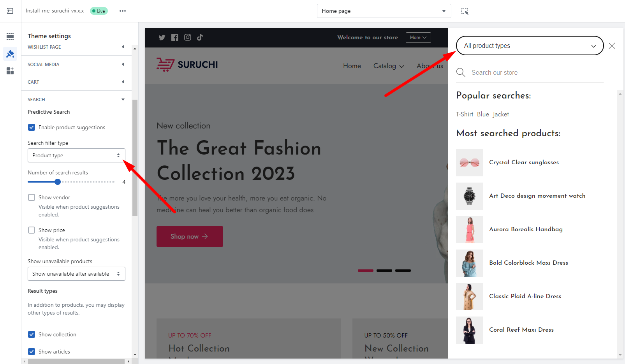Screen dimensions: 625x364
Task: Disable the Enable product suggestions checkbox
Action: (32, 127)
